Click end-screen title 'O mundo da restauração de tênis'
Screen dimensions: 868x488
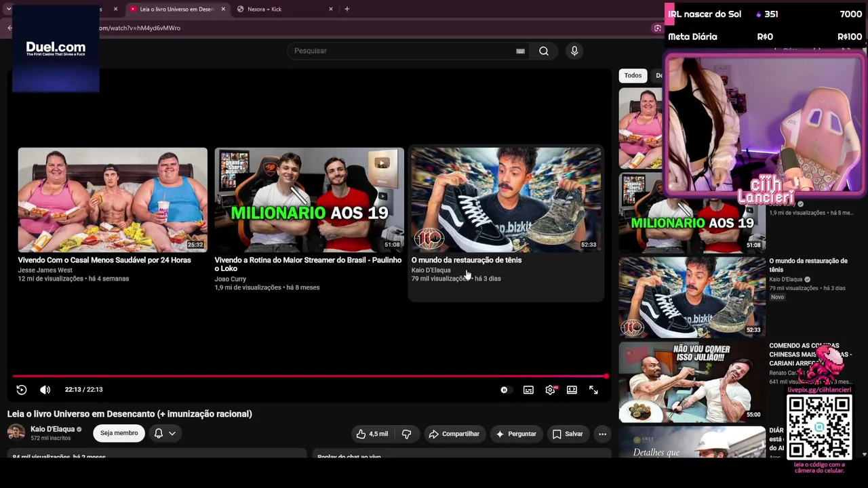point(467,260)
